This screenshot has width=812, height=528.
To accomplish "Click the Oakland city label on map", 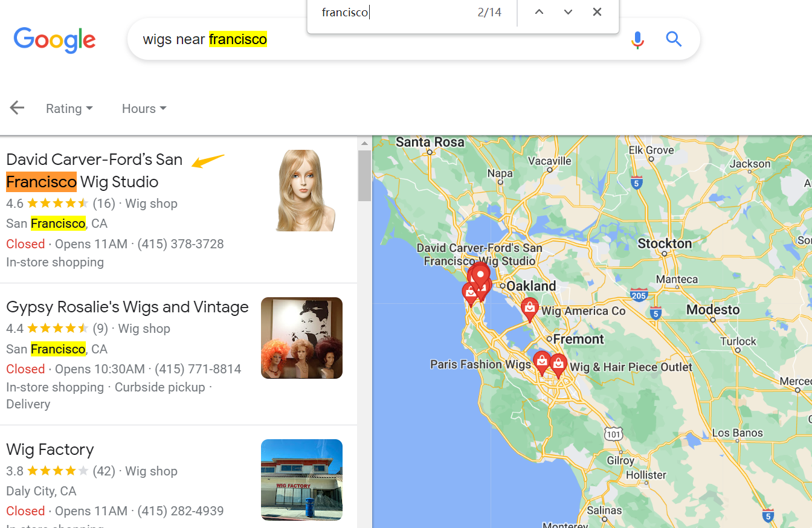I will [x=531, y=286].
